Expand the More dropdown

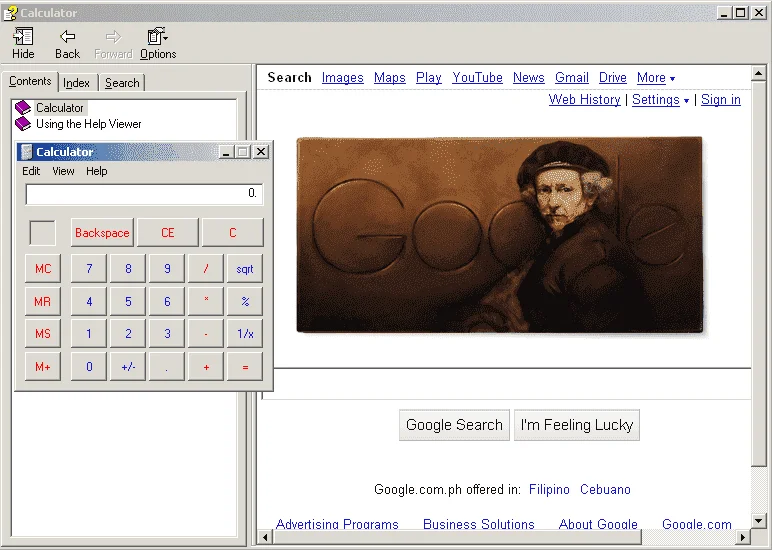pos(656,78)
